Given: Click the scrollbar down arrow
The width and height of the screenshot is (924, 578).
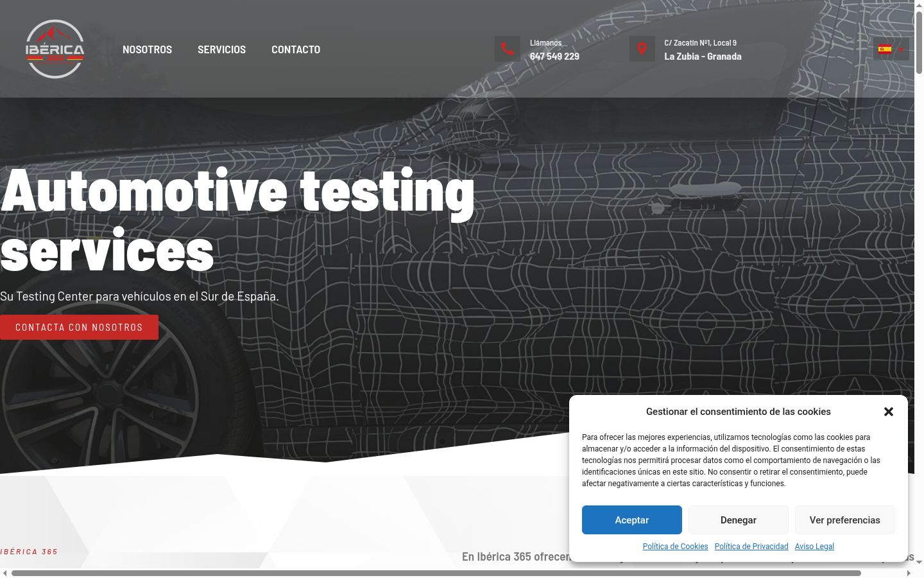Looking at the screenshot, I should pos(919,563).
